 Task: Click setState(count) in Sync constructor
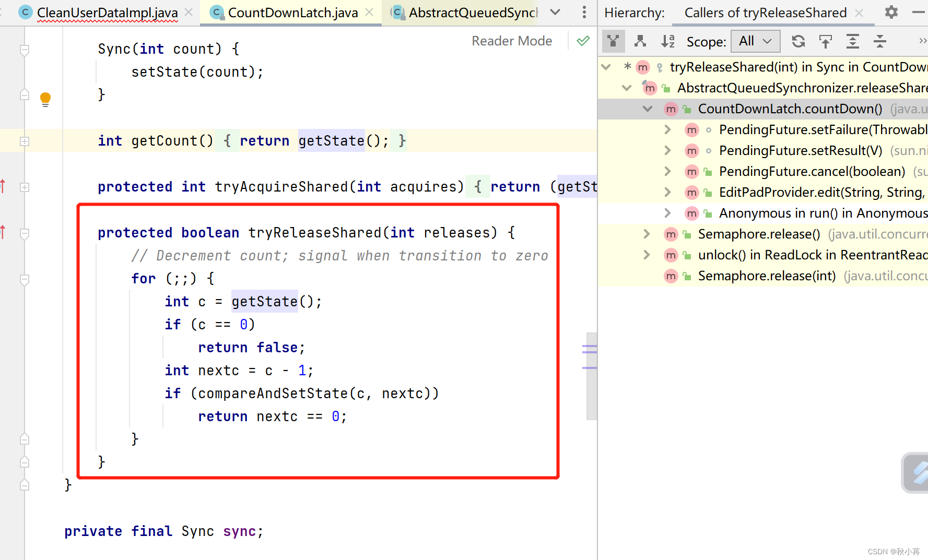197,72
